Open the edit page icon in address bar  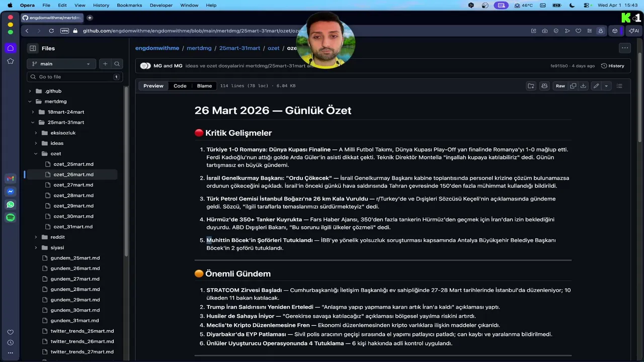click(534, 31)
